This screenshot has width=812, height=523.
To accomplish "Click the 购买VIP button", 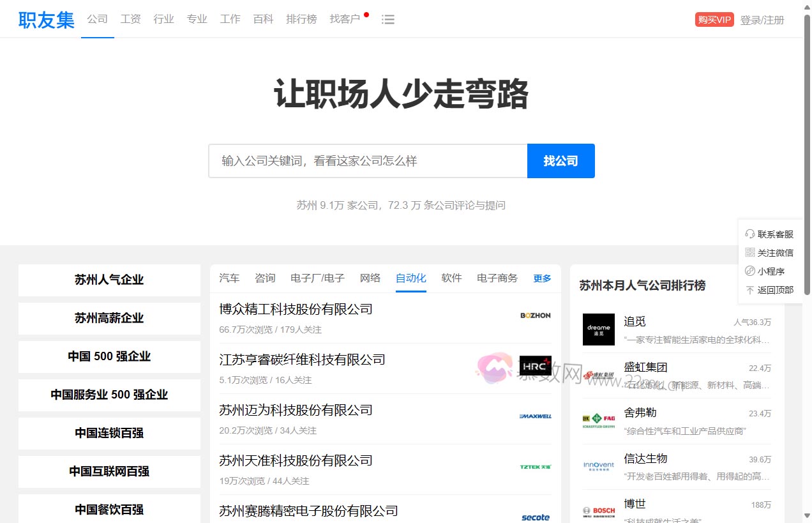I will [714, 19].
